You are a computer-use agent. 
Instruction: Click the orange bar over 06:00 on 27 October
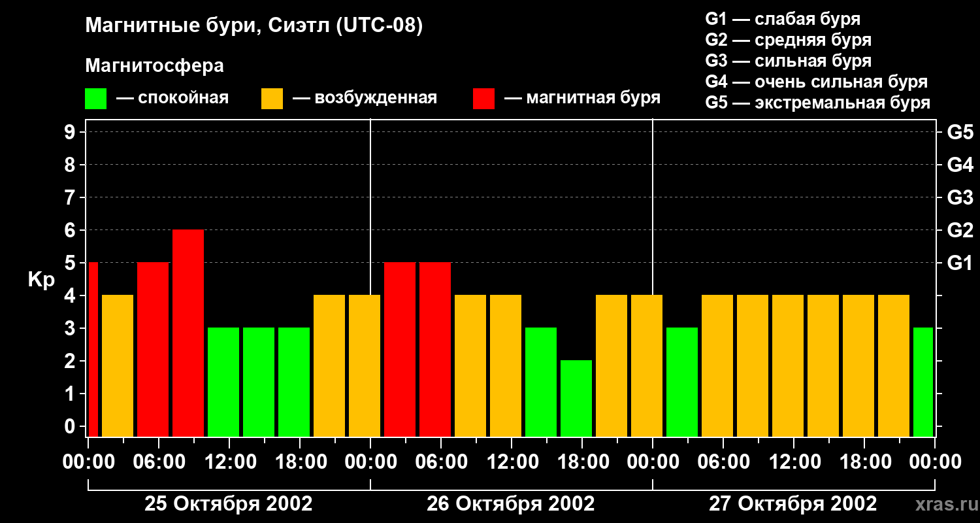click(717, 366)
